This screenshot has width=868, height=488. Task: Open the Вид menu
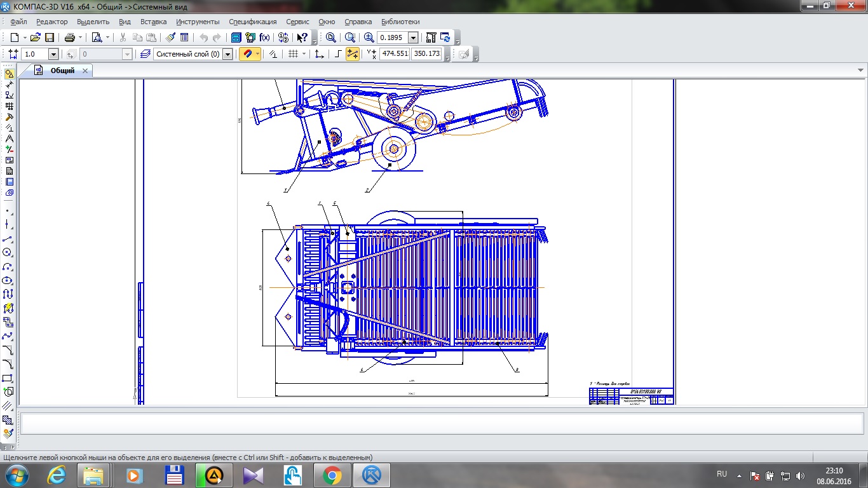click(125, 22)
